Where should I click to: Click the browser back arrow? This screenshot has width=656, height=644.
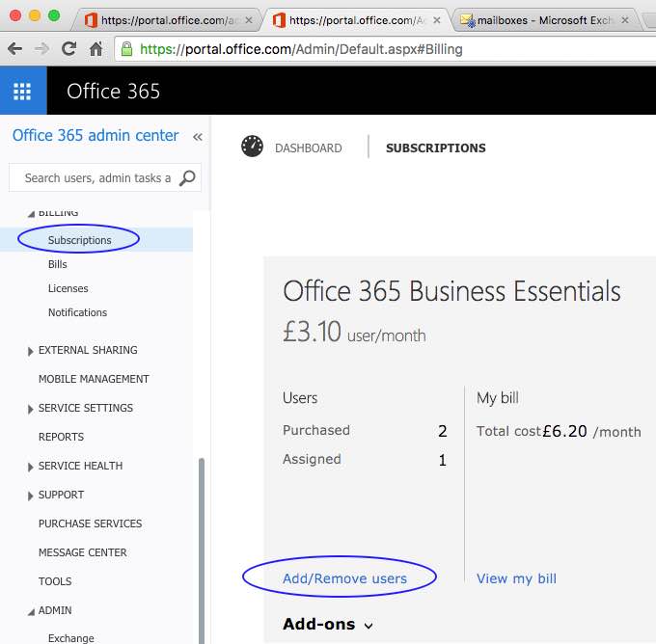(x=15, y=49)
